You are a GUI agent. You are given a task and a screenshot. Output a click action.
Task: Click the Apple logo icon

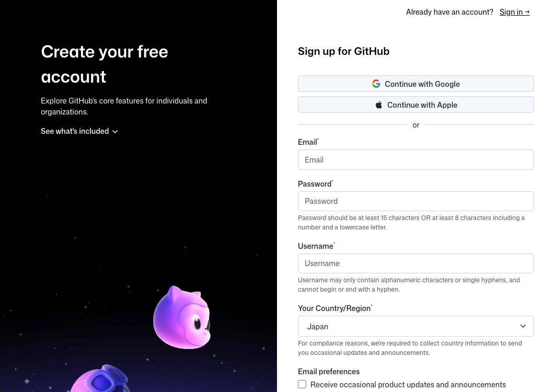(379, 104)
